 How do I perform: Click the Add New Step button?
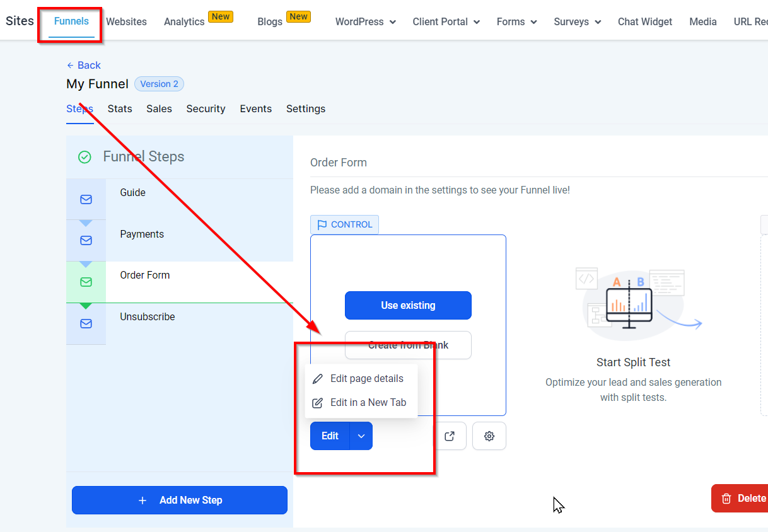(x=180, y=500)
